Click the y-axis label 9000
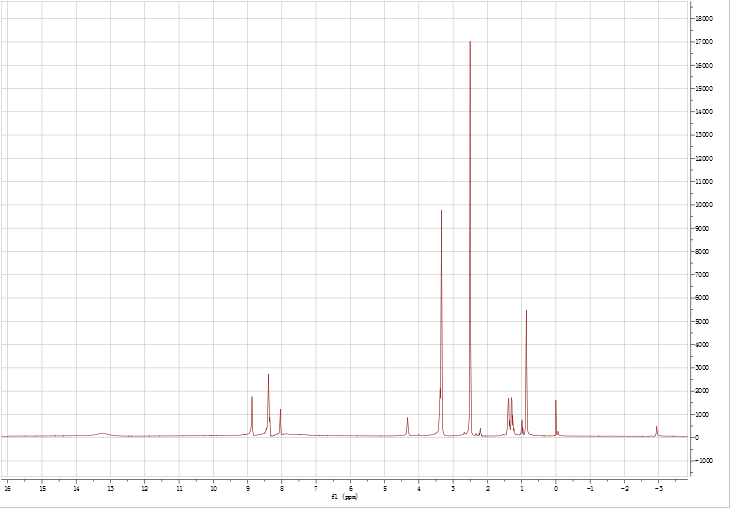 tap(703, 228)
